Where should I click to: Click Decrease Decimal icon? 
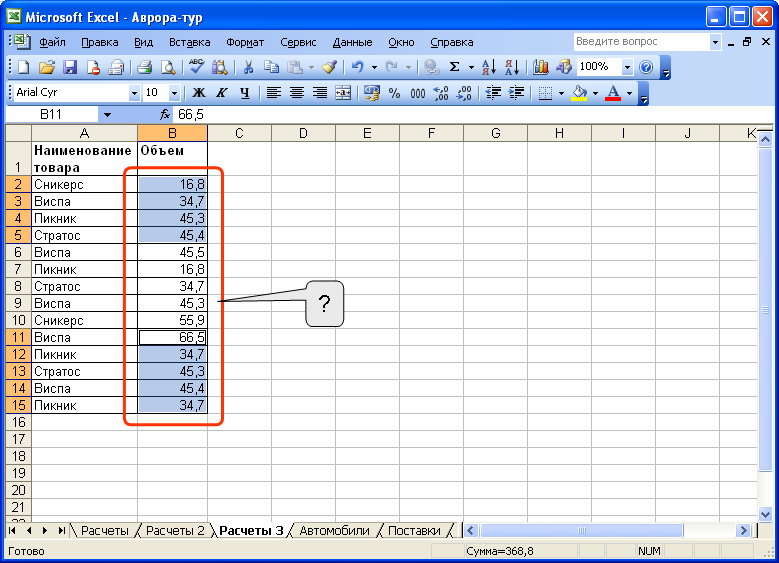coord(464,93)
